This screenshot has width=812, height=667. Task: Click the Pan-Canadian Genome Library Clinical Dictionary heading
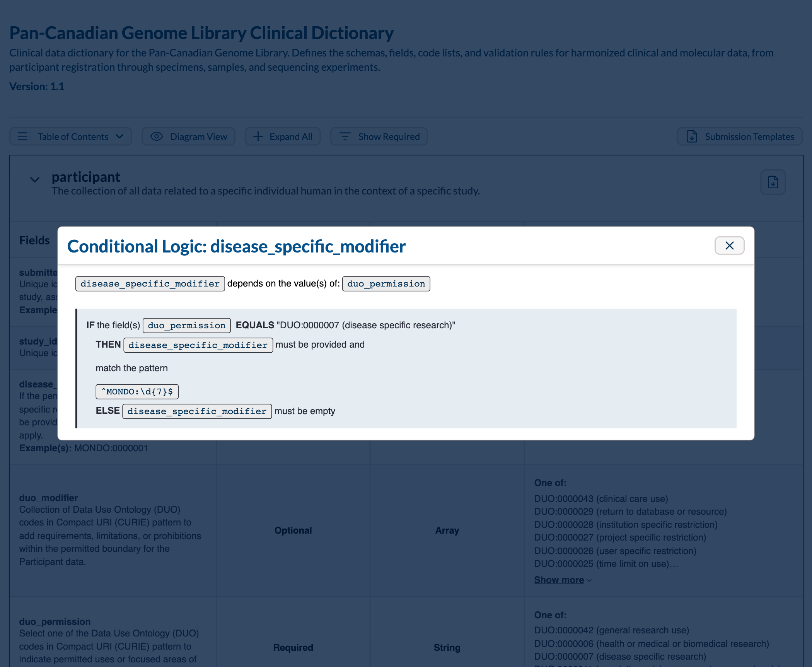click(201, 33)
